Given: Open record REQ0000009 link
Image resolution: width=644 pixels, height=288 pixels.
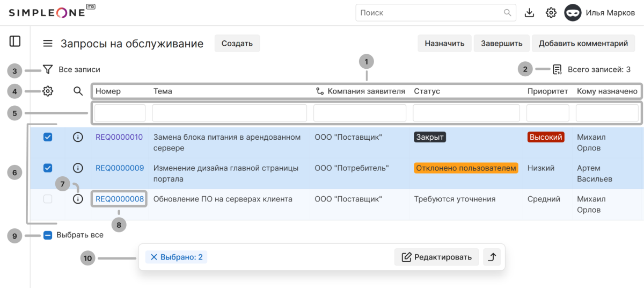Looking at the screenshot, I should pyautogui.click(x=120, y=168).
